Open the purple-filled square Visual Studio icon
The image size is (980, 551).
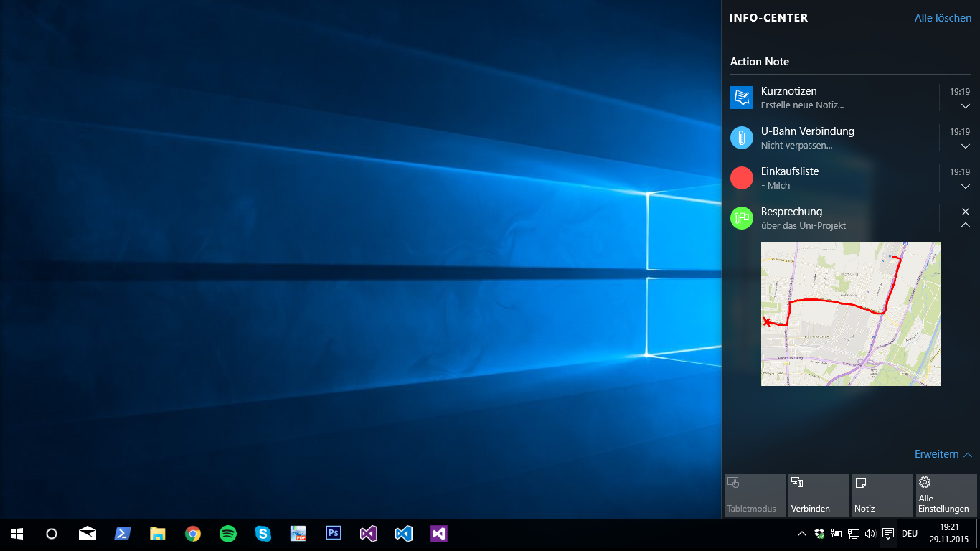(x=439, y=534)
